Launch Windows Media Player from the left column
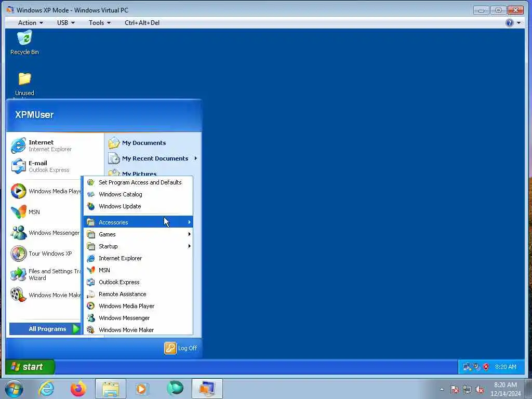 (45, 191)
